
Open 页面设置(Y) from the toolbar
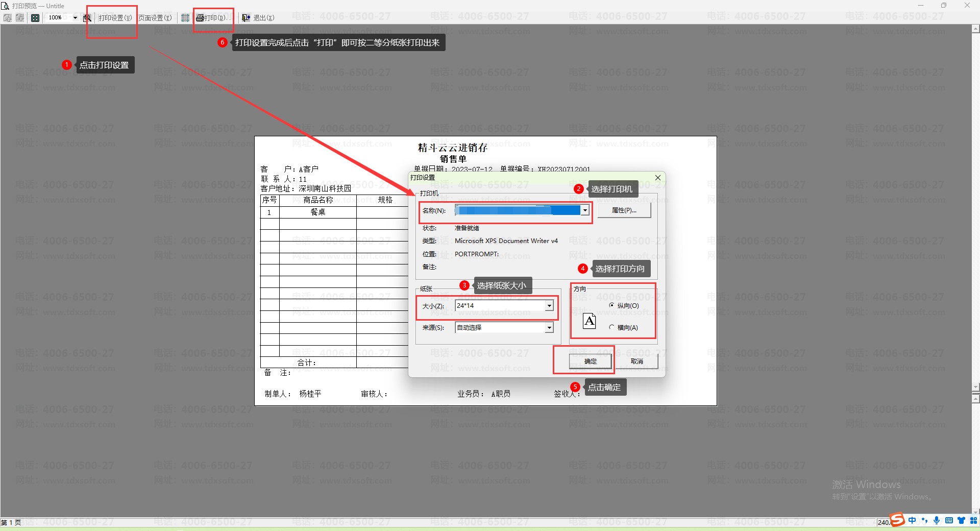coord(155,18)
